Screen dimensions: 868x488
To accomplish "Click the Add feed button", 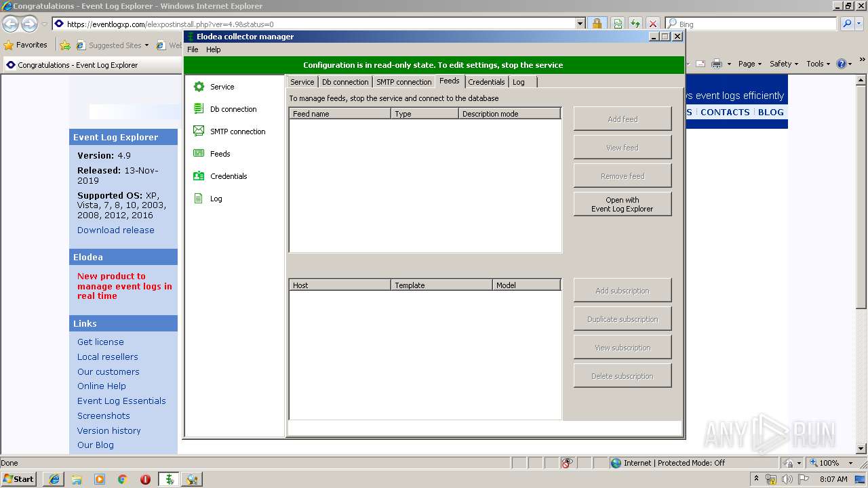I will coord(623,119).
